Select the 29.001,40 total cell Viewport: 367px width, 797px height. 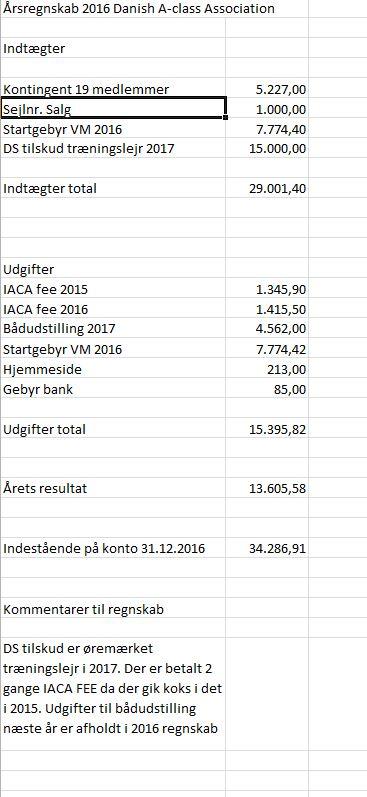click(267, 188)
